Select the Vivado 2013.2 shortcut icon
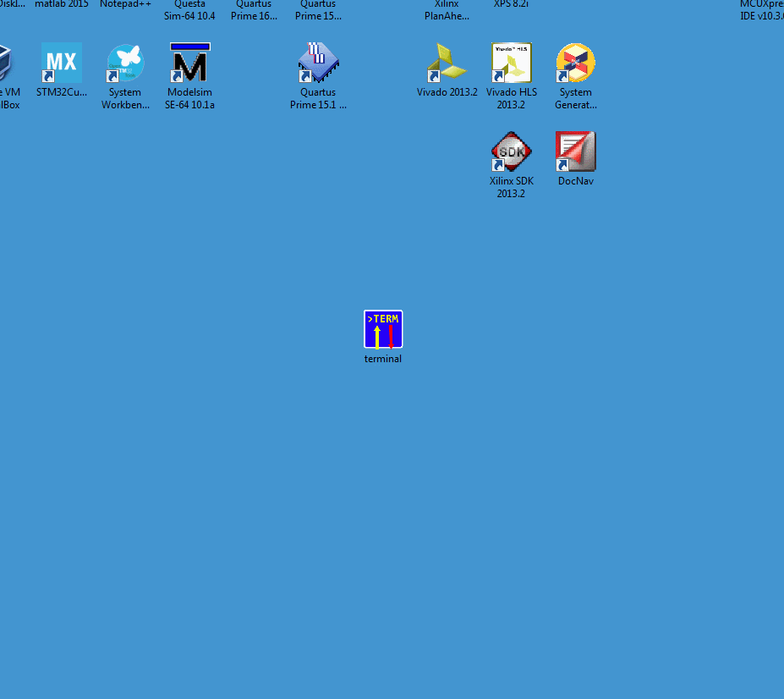784x699 pixels. point(447,63)
